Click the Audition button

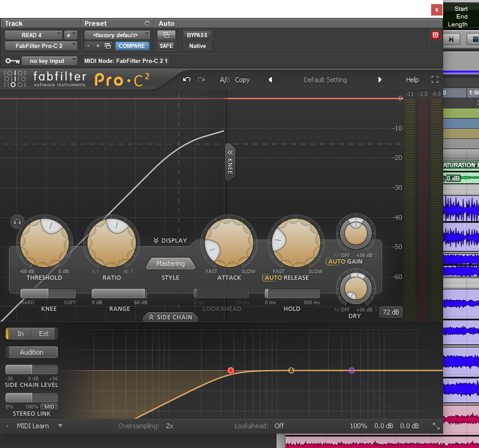tap(32, 352)
